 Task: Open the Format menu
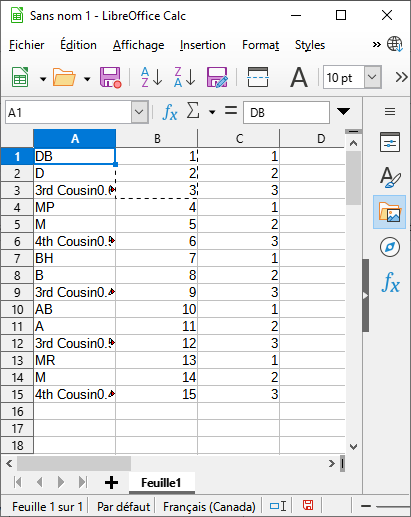pyautogui.click(x=260, y=45)
